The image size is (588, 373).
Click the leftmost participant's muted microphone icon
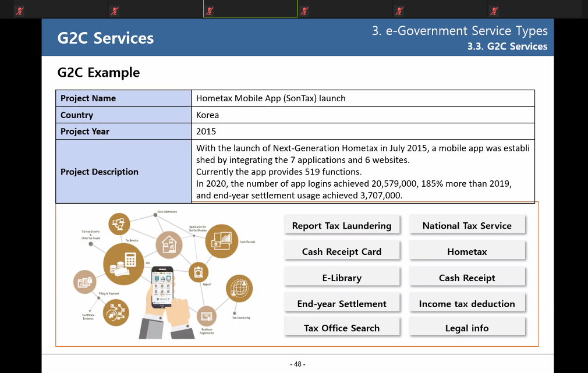20,11
